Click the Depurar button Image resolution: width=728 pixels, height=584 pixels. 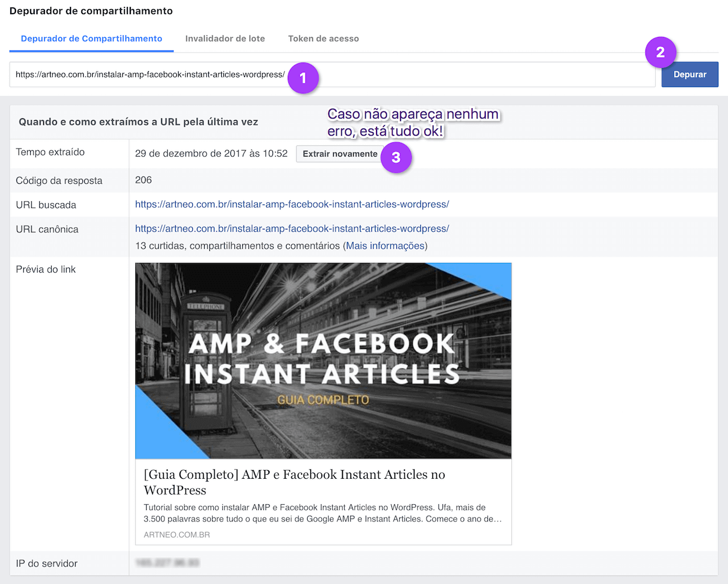click(690, 75)
